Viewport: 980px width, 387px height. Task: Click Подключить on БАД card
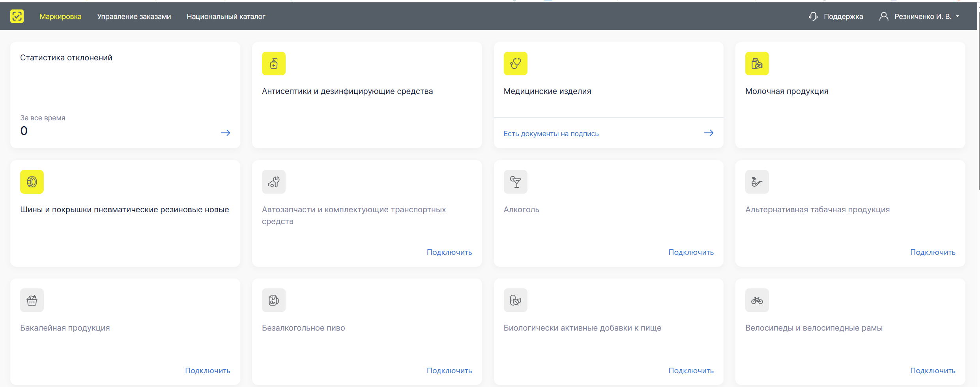pyautogui.click(x=691, y=370)
